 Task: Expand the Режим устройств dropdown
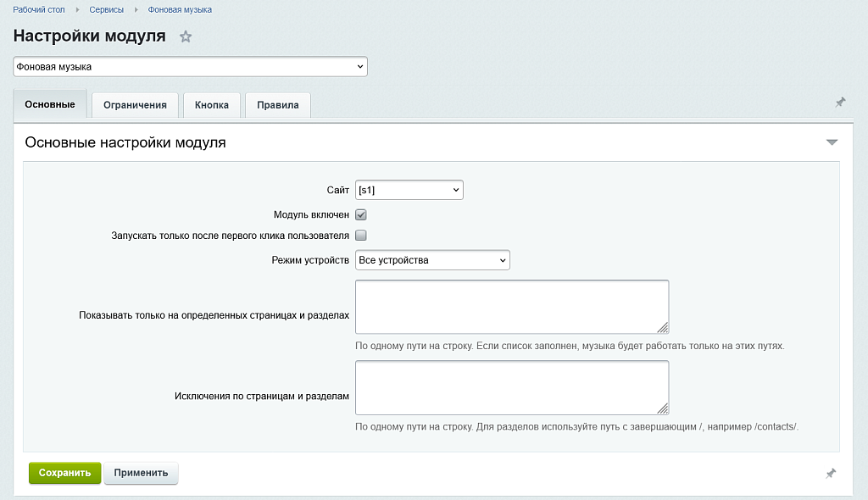[x=432, y=260]
